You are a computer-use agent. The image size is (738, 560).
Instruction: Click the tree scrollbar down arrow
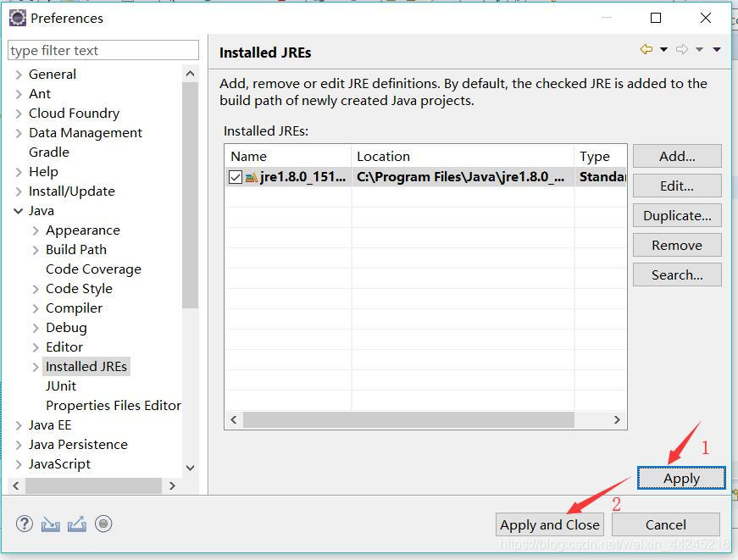190,468
